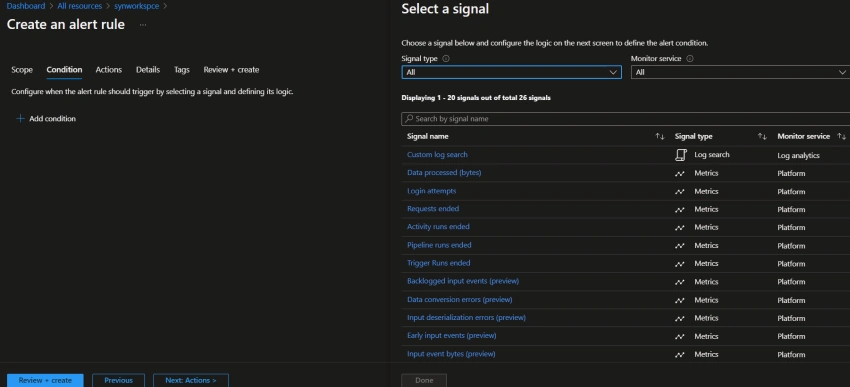Click the metrics icon in Trigger Runs ended row
Viewport: 850px width, 387px height.
680,264
